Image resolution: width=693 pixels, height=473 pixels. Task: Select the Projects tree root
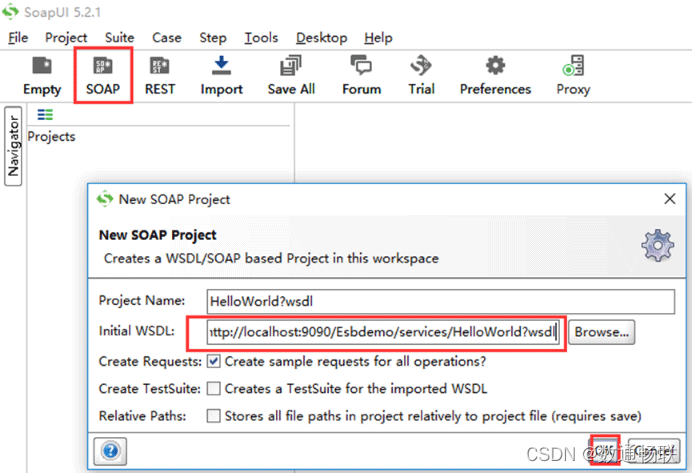pyautogui.click(x=51, y=137)
